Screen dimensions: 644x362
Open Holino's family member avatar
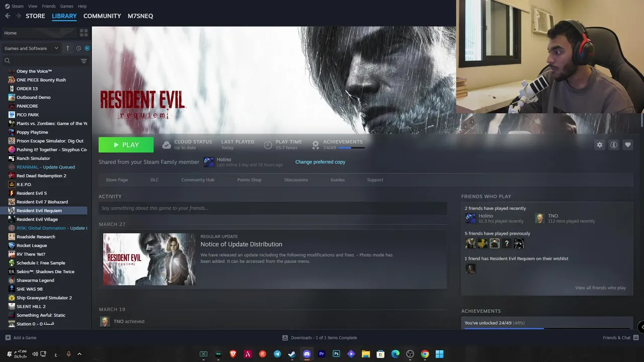208,162
